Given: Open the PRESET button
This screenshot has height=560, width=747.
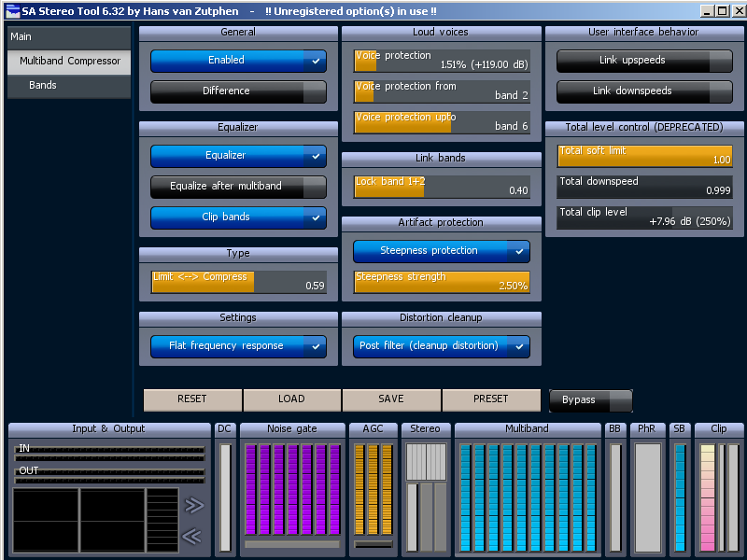Looking at the screenshot, I should click(491, 399).
